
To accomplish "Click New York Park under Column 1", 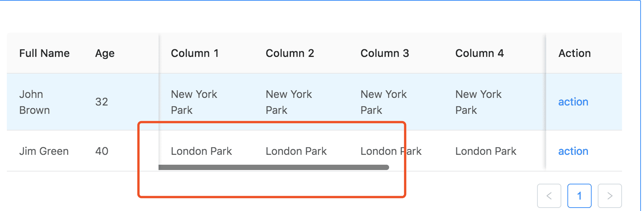I will coord(194,102).
